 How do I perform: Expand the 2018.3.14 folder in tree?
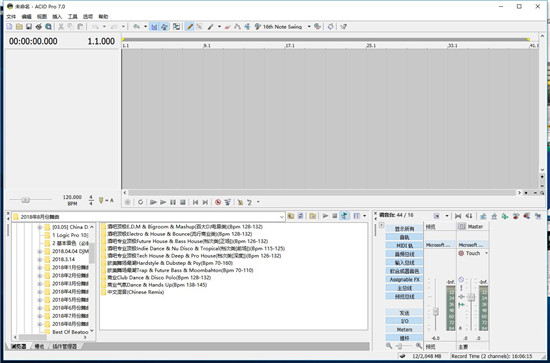tap(40, 260)
